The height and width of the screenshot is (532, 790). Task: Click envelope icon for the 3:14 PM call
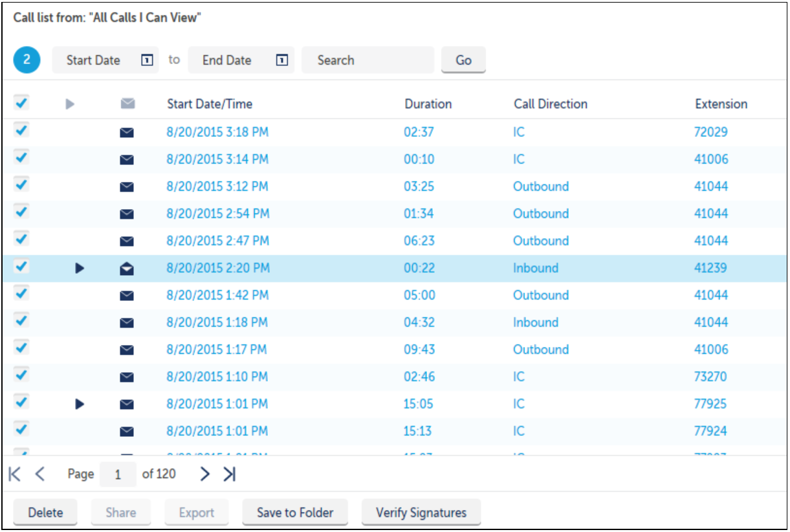tap(127, 160)
